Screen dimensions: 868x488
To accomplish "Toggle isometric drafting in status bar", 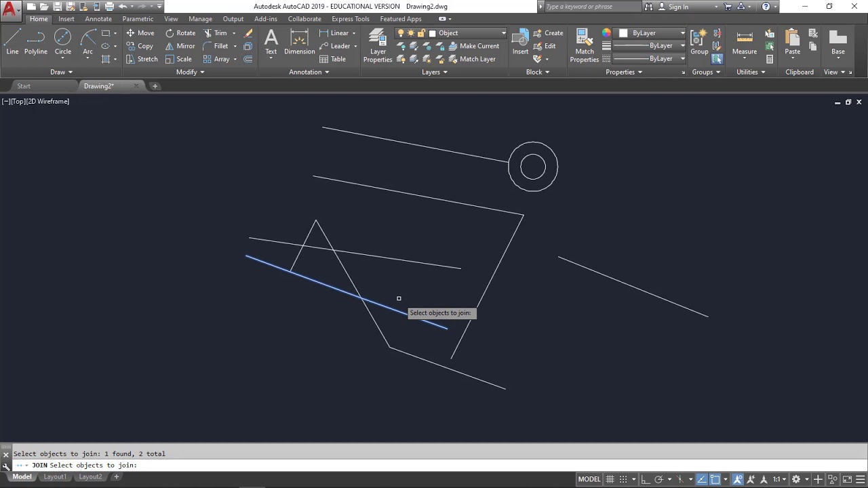I will (x=681, y=479).
